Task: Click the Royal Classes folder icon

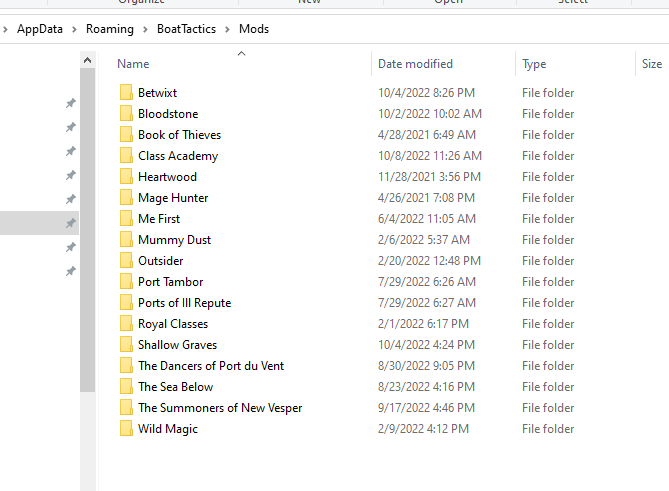Action: pos(126,323)
